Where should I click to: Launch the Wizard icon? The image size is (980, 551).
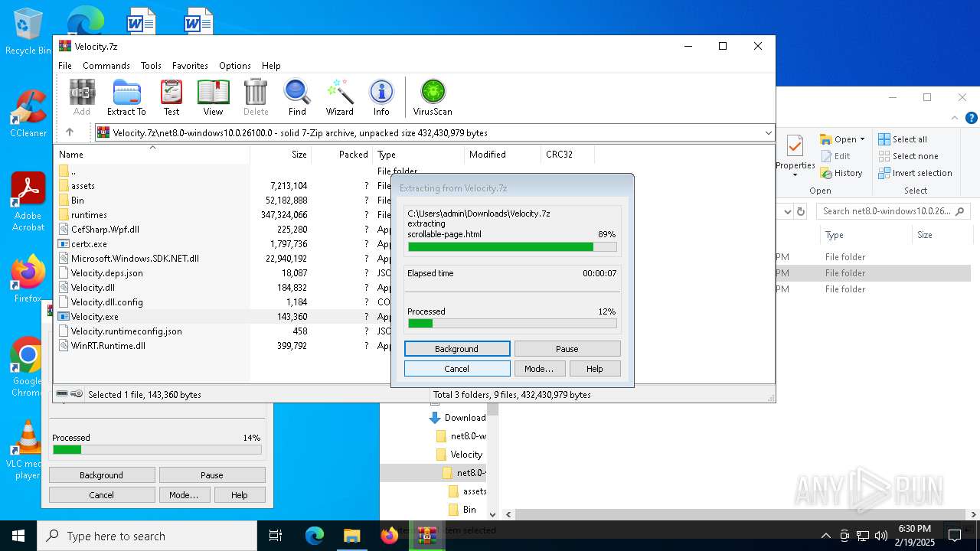click(x=339, y=98)
